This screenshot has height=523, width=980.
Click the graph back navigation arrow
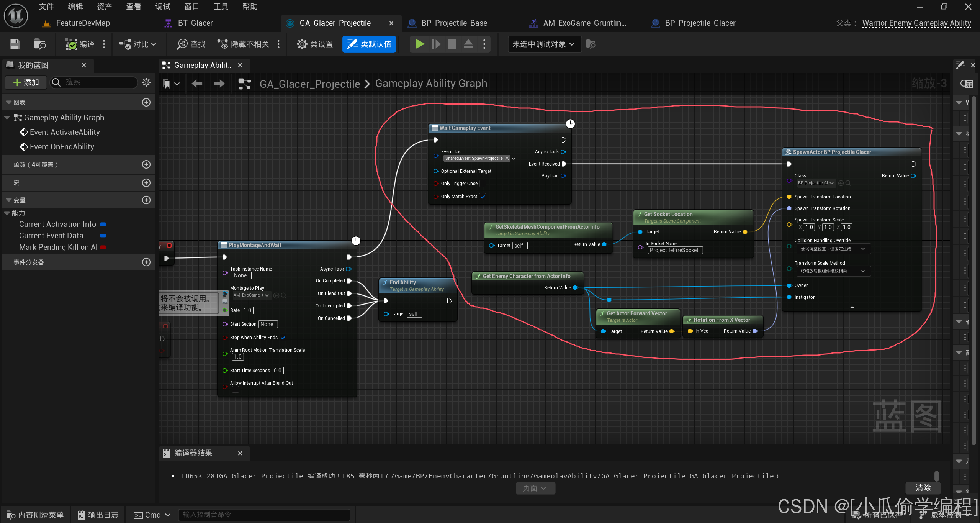pos(197,84)
